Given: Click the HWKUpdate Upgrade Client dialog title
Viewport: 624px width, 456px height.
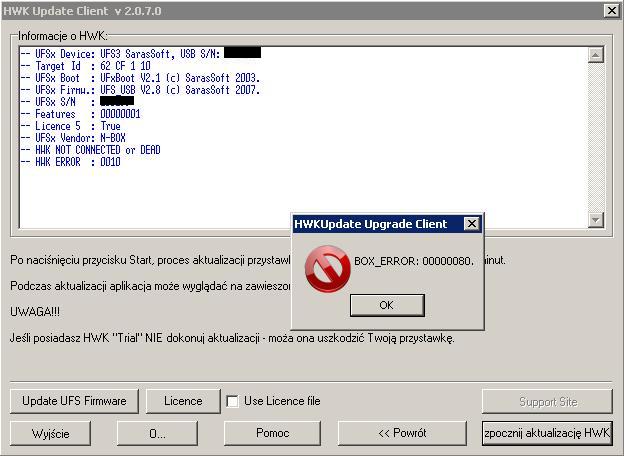Looking at the screenshot, I should [x=370, y=224].
